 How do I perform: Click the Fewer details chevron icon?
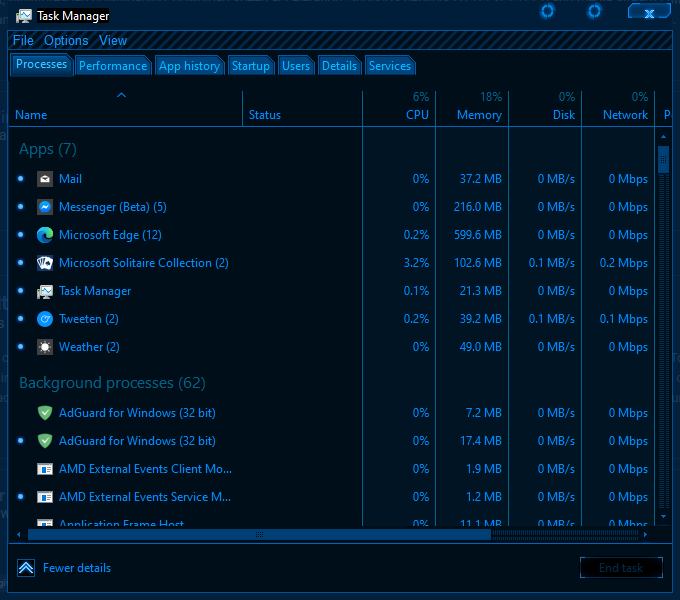[26, 568]
